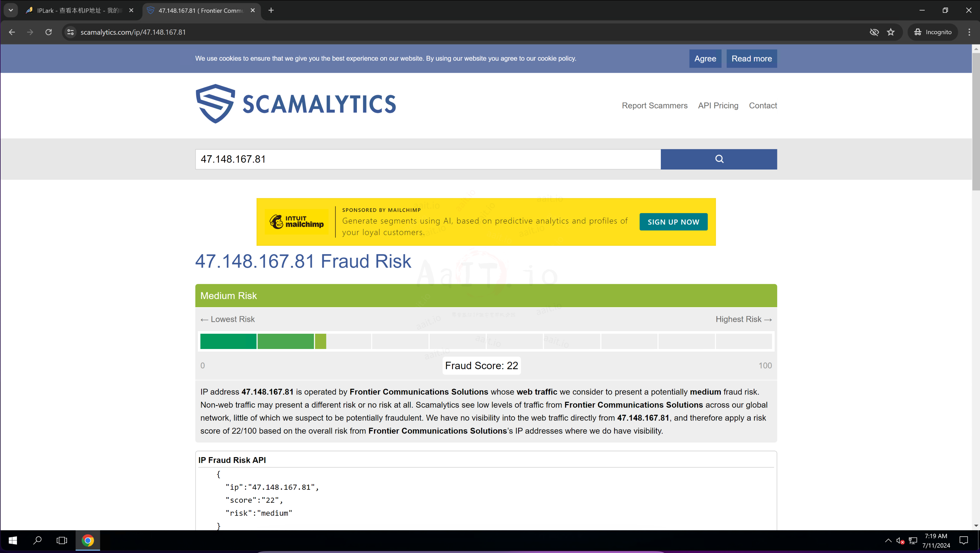Close the IPLark tab

[131, 11]
